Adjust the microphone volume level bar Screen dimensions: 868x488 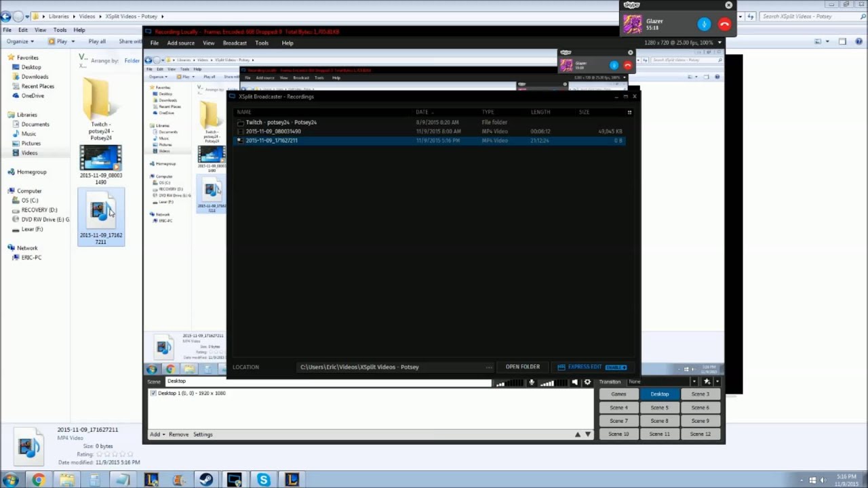click(511, 382)
